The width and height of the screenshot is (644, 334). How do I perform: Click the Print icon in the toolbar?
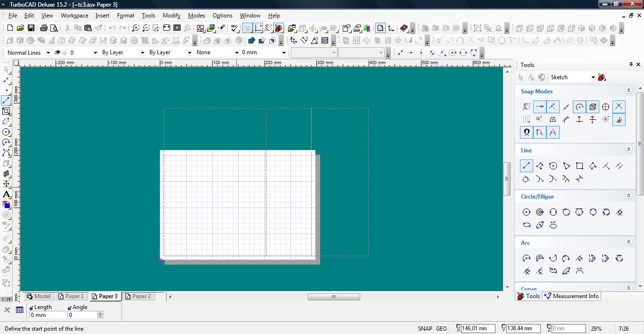[44, 28]
